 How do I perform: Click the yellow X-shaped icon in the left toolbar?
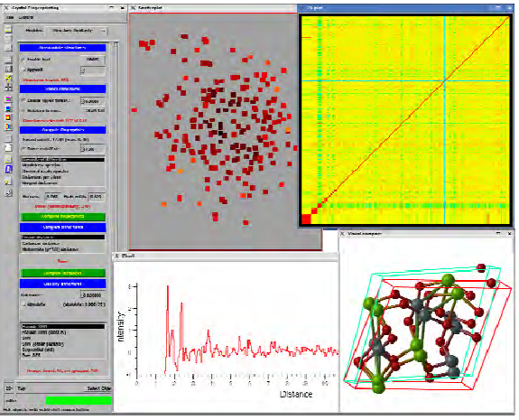click(8, 79)
